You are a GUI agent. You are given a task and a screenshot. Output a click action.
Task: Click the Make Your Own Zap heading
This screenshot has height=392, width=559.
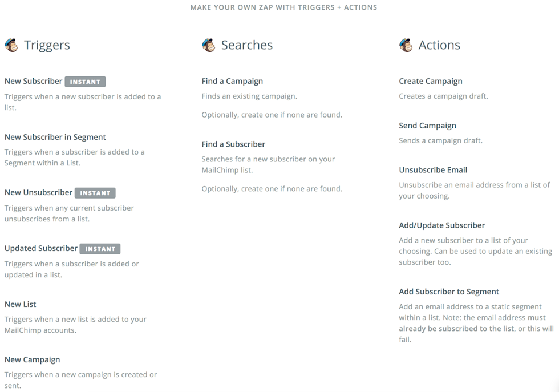[283, 7]
